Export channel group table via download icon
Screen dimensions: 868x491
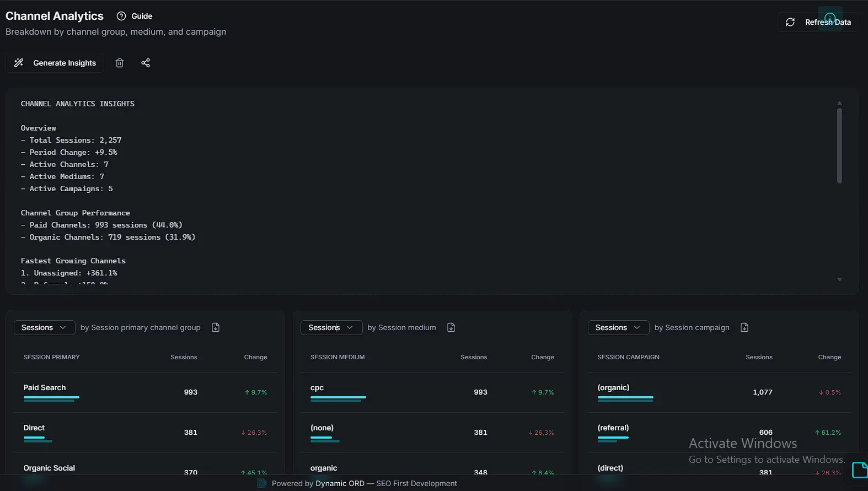[x=216, y=327]
